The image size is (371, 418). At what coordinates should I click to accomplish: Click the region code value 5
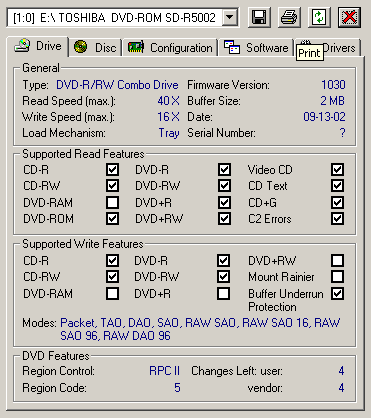point(177,388)
